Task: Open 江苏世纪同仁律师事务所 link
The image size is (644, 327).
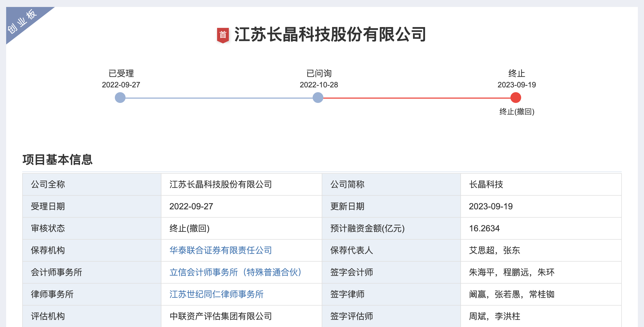Action: [216, 294]
